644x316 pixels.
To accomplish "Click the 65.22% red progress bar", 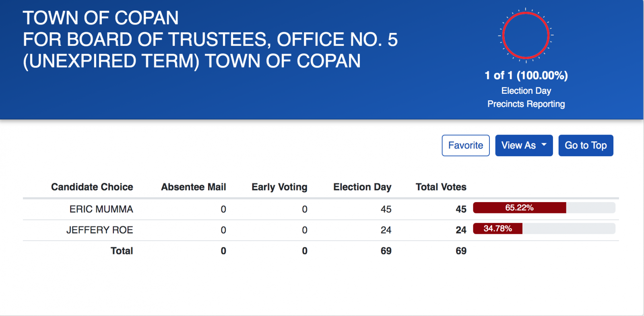I will click(x=519, y=208).
